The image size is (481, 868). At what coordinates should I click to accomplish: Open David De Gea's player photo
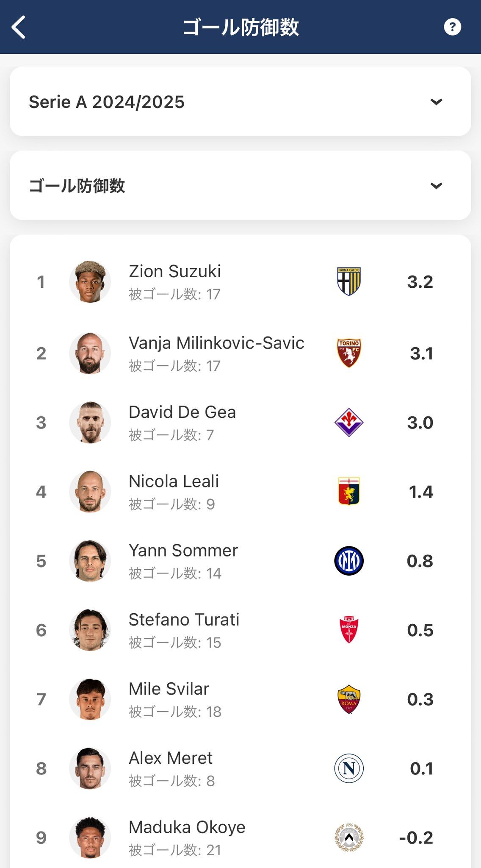pos(90,423)
